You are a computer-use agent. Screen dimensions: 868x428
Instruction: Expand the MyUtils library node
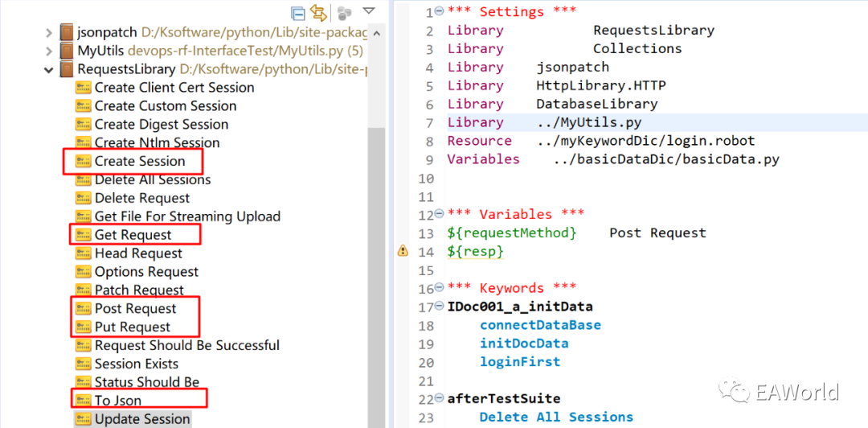(x=49, y=51)
